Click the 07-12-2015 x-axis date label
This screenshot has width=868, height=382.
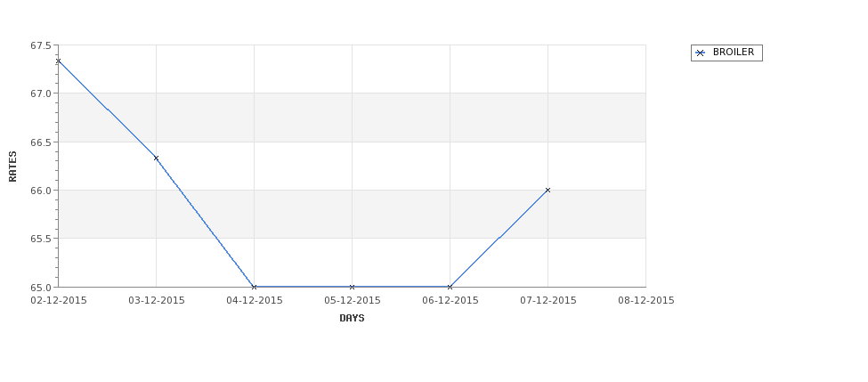[x=548, y=301]
